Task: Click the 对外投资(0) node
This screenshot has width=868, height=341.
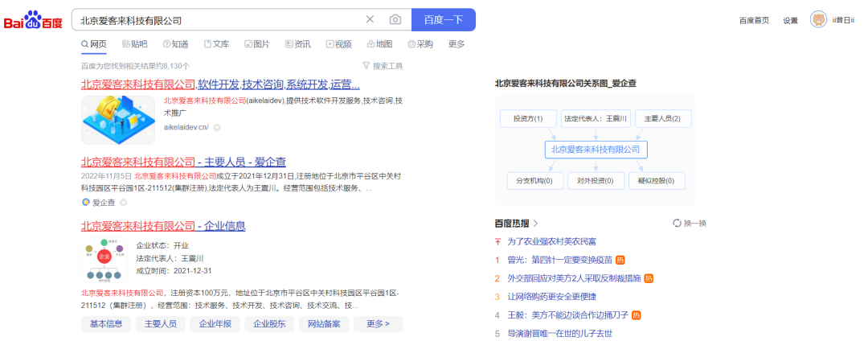Action: click(596, 181)
